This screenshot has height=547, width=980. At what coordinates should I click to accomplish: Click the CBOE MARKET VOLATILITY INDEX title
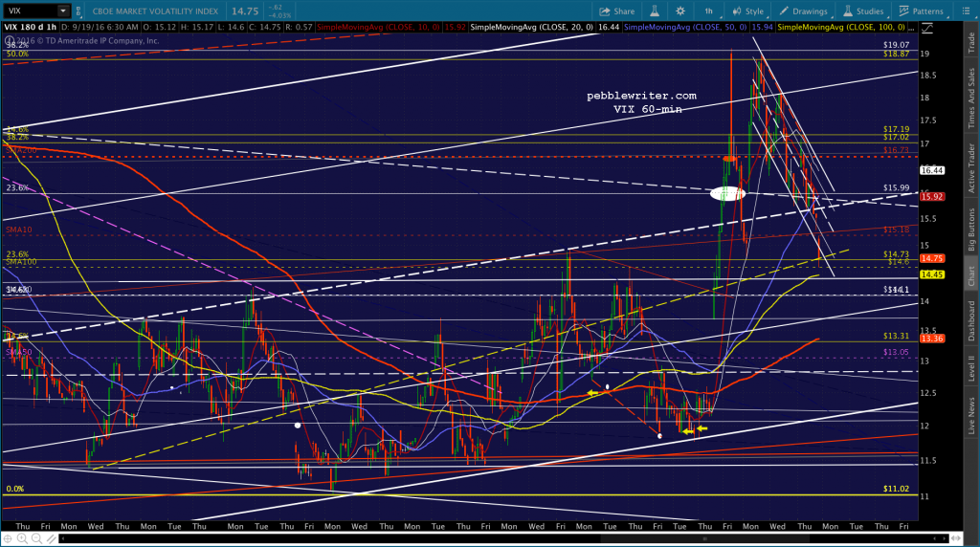(155, 11)
